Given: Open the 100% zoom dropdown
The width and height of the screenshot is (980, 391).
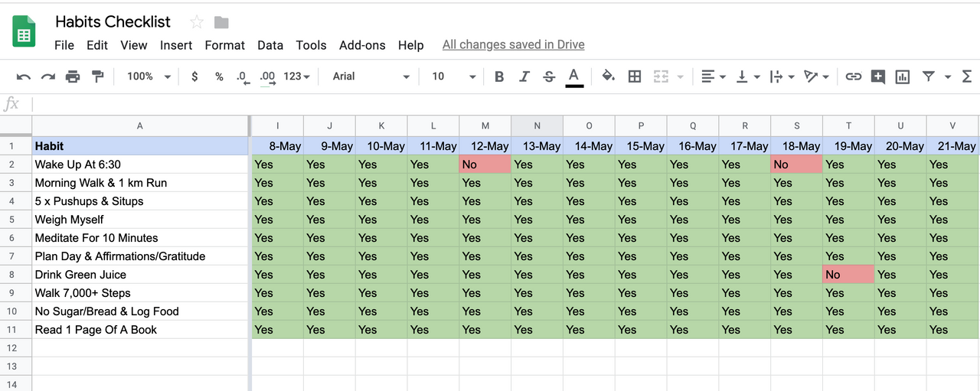Looking at the screenshot, I should click(149, 77).
